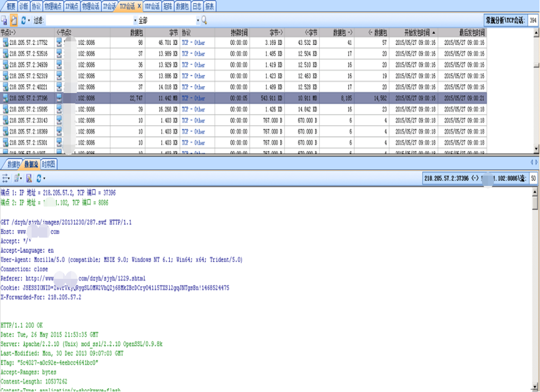Switch to the 时序图 tab

49,165
